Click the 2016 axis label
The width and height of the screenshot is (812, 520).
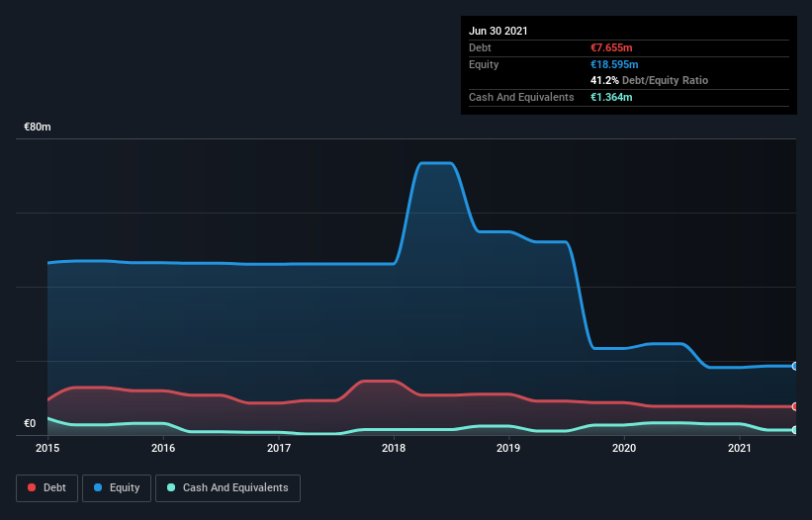point(163,448)
